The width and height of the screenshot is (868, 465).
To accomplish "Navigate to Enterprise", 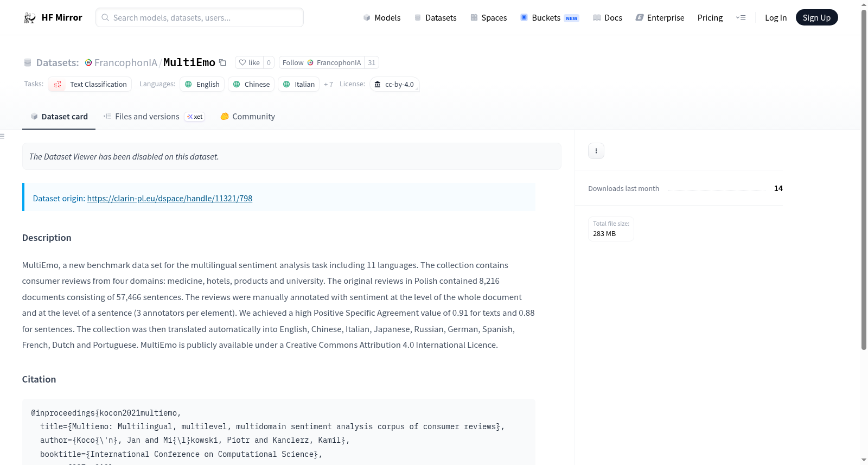I will [x=660, y=17].
